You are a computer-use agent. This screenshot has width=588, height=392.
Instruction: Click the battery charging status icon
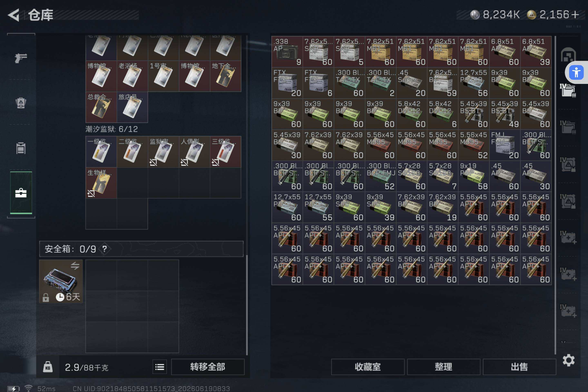pyautogui.click(x=13, y=389)
